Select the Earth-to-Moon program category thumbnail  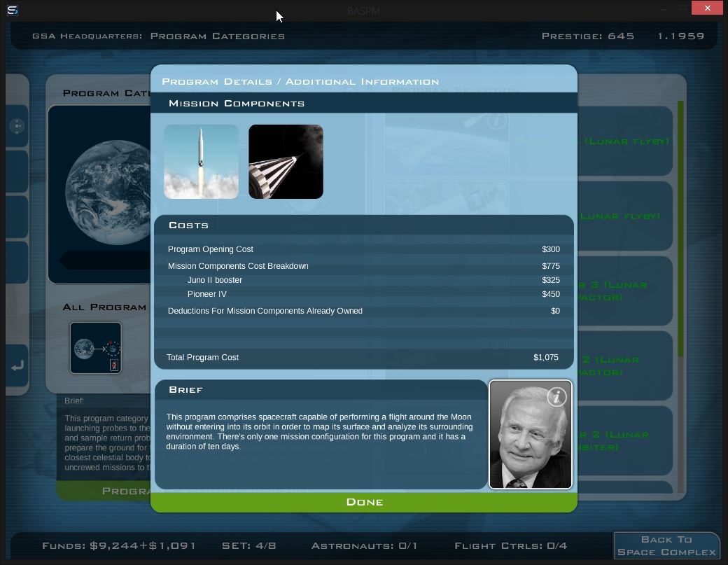point(96,348)
